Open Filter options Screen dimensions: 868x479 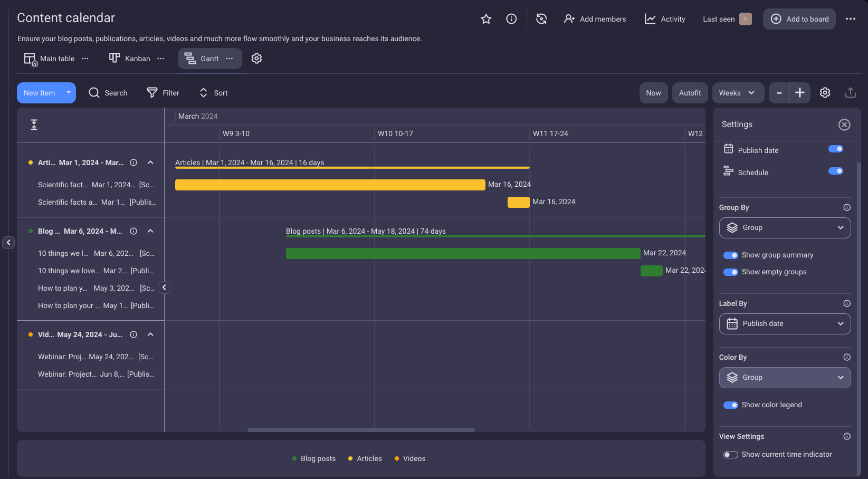pos(163,93)
